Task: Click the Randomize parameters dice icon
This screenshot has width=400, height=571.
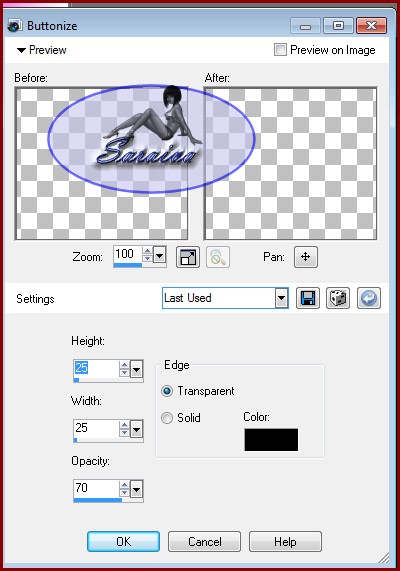Action: pyautogui.click(x=338, y=298)
